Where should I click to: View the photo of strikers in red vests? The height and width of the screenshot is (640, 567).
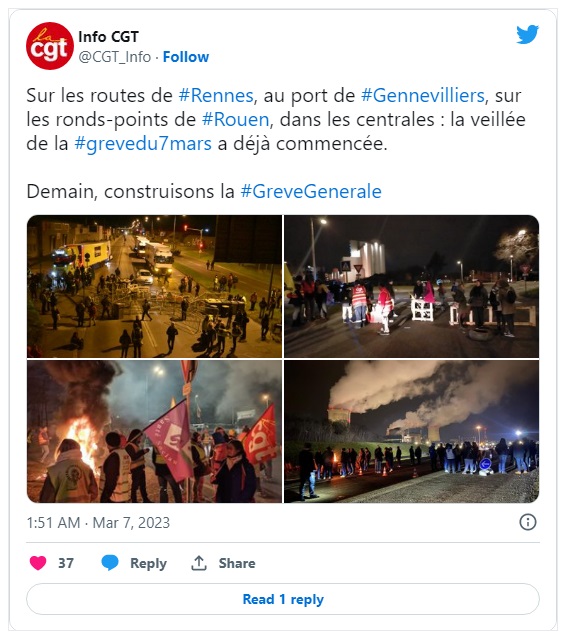[x=411, y=287]
